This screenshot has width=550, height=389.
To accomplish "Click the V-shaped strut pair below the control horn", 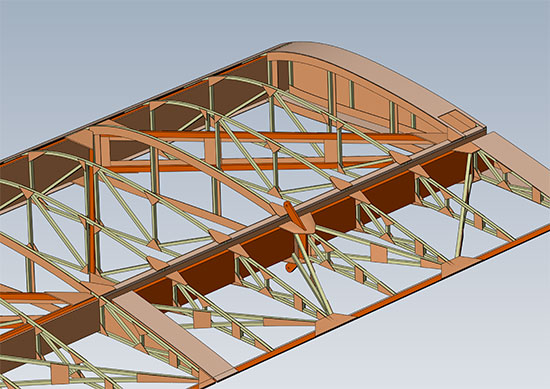I will tap(312, 274).
